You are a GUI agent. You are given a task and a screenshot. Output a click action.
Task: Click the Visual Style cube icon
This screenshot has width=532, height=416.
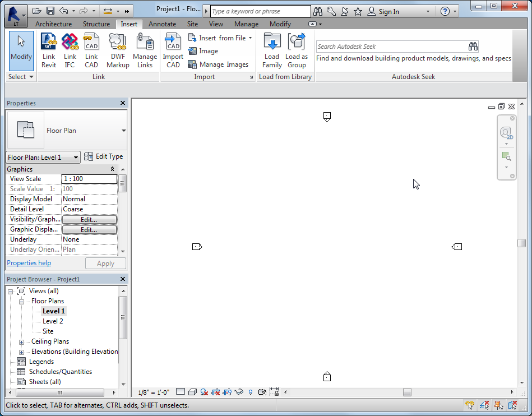(x=192, y=392)
